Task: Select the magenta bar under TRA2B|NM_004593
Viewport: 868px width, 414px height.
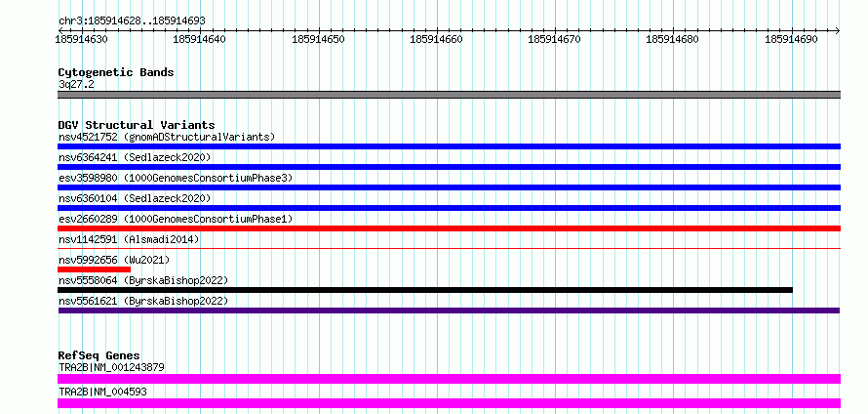Action: click(x=449, y=403)
